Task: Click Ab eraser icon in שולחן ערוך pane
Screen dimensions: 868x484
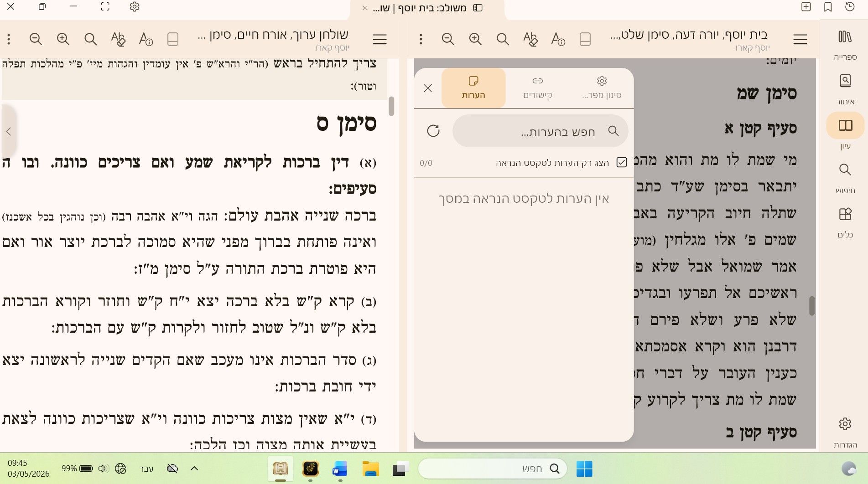Action: [118, 39]
